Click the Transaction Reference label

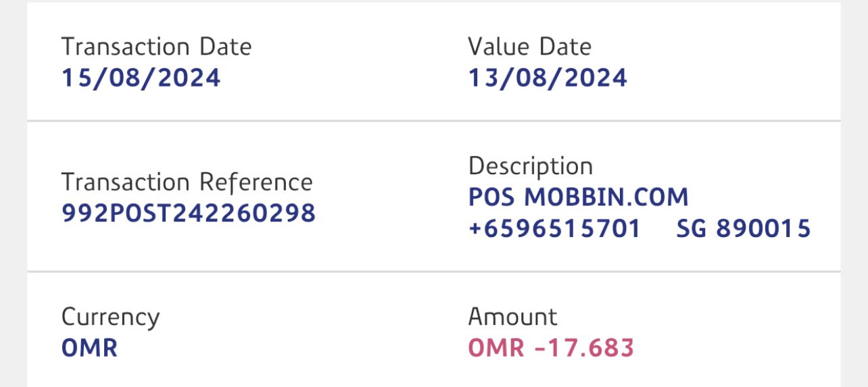[x=187, y=182]
